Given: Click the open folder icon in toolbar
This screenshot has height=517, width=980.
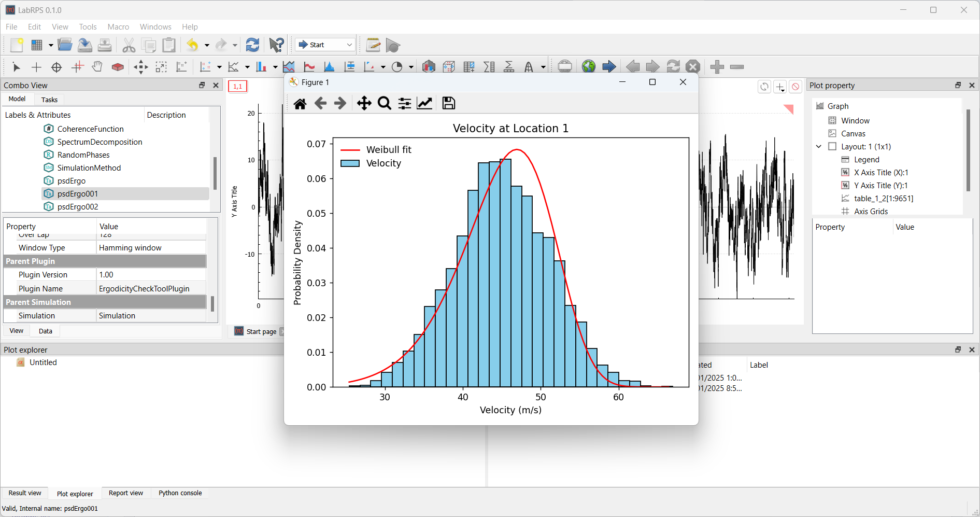Looking at the screenshot, I should click(x=65, y=45).
